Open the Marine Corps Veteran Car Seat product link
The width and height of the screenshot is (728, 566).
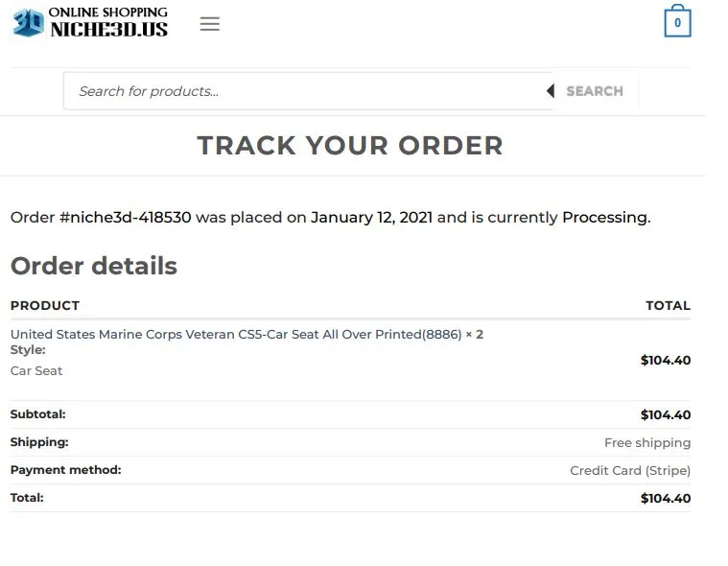pyautogui.click(x=236, y=334)
